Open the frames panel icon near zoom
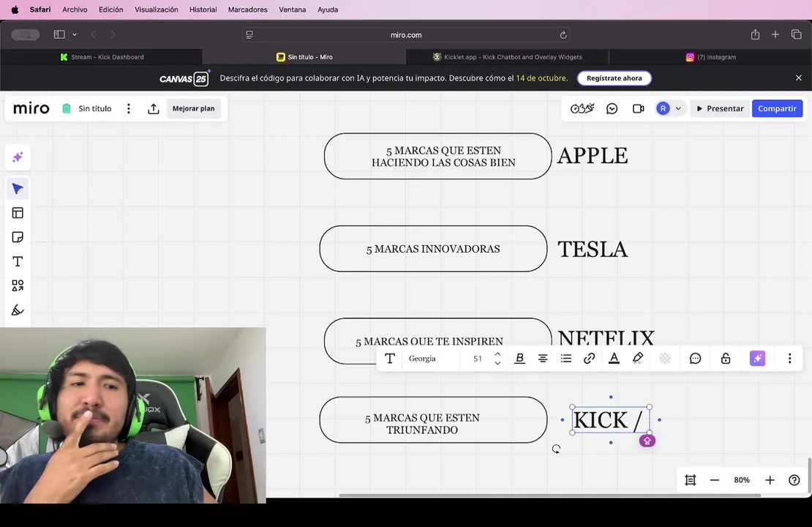This screenshot has height=527, width=812. click(691, 480)
